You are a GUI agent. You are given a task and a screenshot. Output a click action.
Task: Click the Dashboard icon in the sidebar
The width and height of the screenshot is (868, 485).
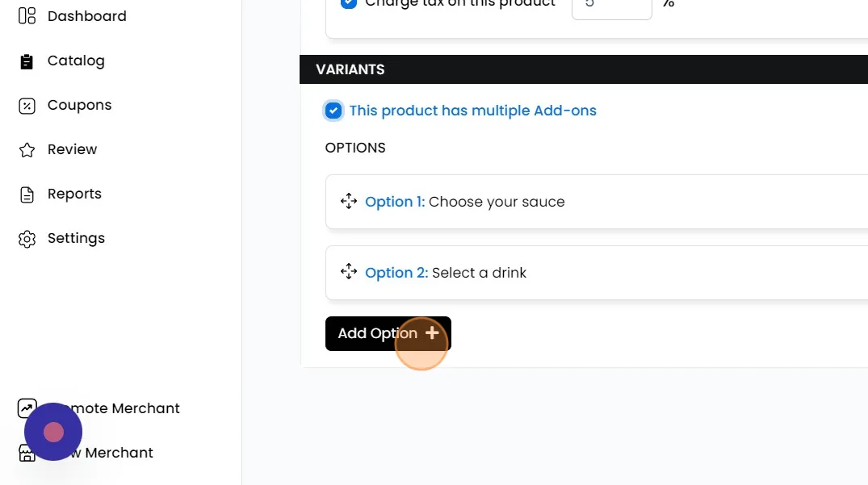pyautogui.click(x=27, y=16)
